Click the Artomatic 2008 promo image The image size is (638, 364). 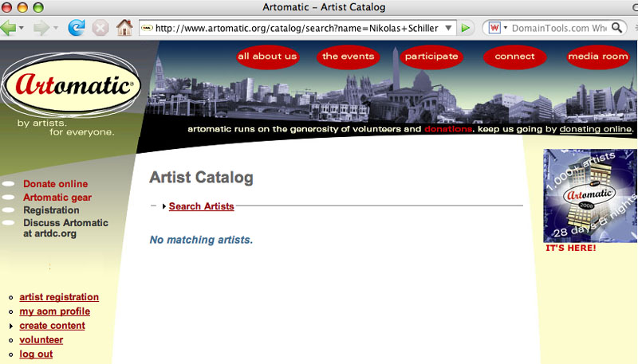click(x=590, y=196)
